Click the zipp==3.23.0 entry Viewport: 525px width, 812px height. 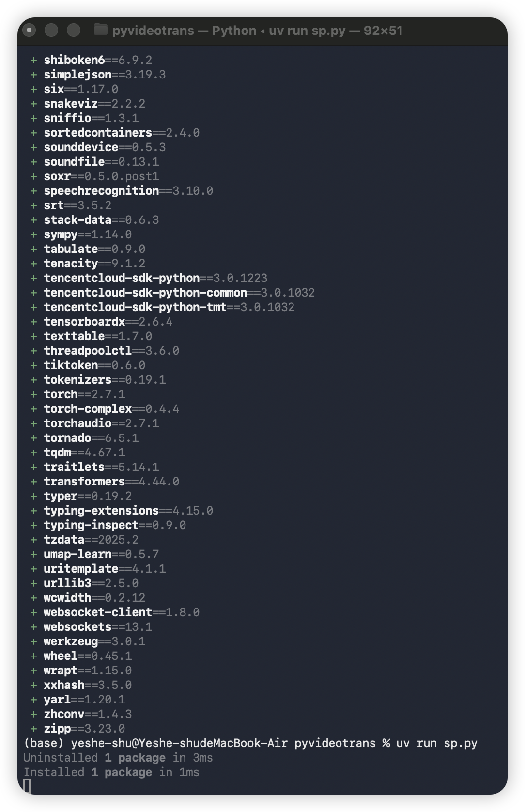pos(84,729)
